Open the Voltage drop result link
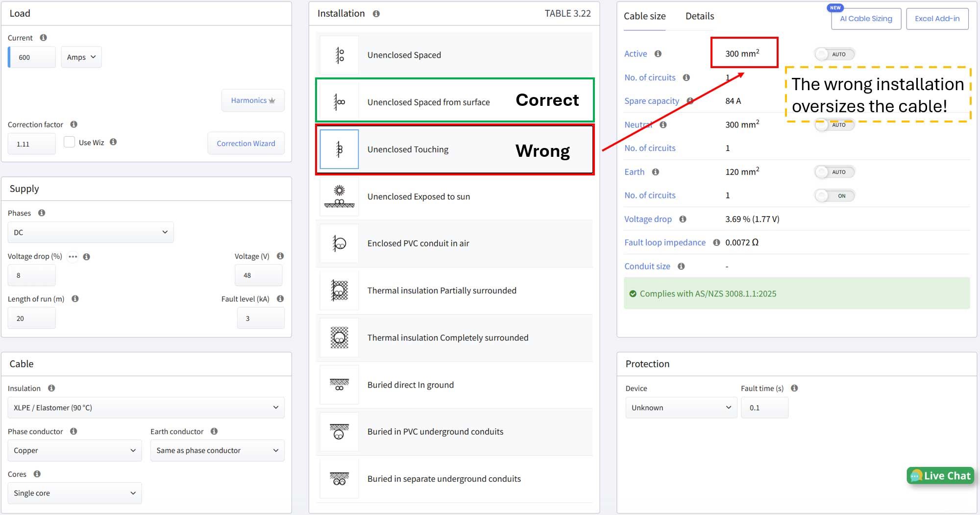The width and height of the screenshot is (980, 515). point(648,219)
